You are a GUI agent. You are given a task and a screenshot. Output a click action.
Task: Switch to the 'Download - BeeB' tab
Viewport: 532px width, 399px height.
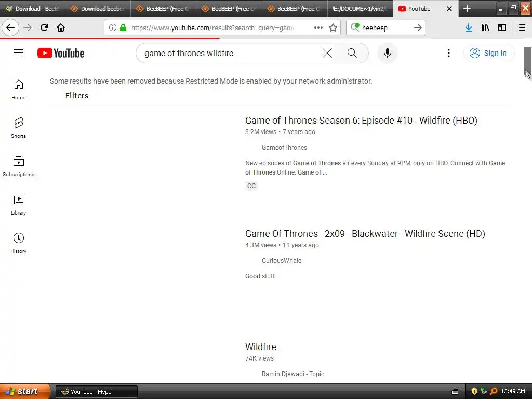[33, 8]
